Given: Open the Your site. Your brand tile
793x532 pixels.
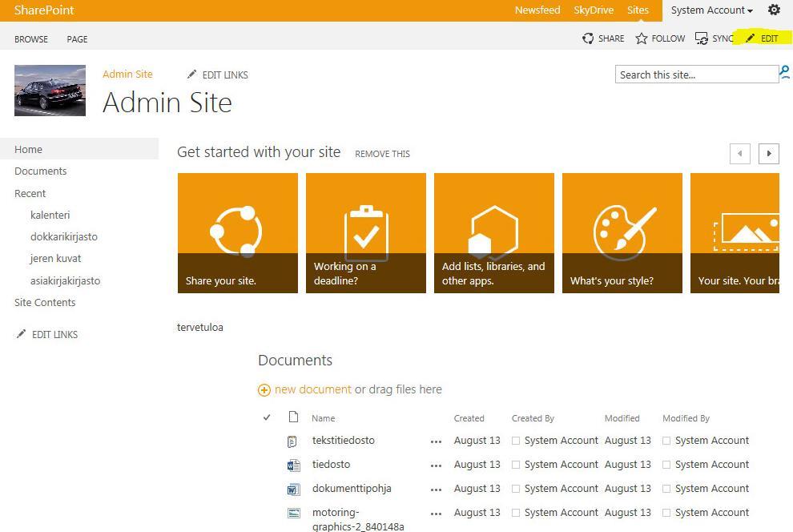Looking at the screenshot, I should 735,232.
